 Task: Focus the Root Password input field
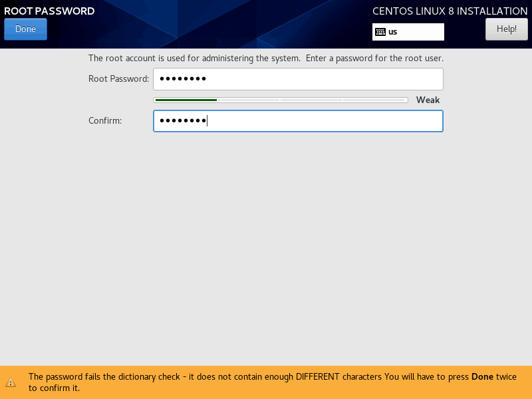298,79
